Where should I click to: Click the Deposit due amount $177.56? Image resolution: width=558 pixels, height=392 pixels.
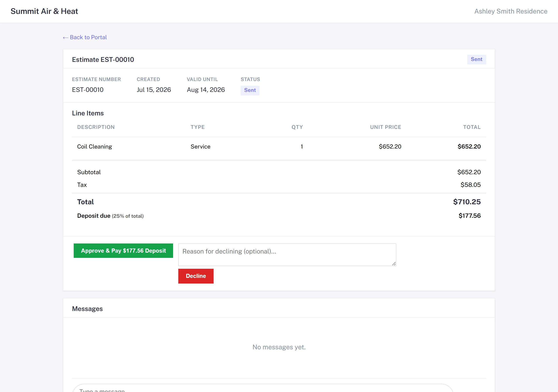pyautogui.click(x=470, y=216)
